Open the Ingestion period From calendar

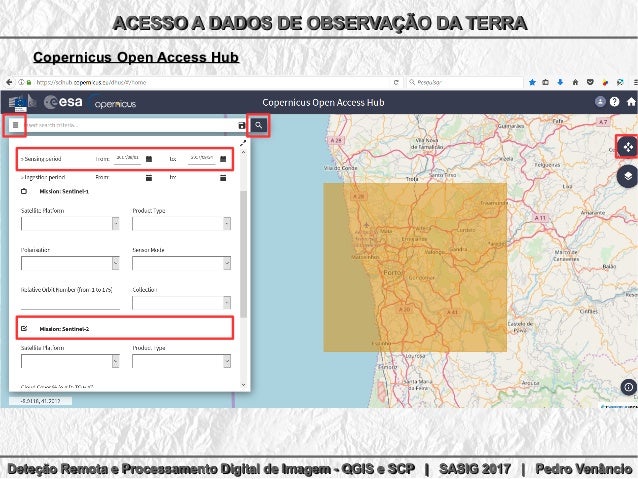[149, 178]
